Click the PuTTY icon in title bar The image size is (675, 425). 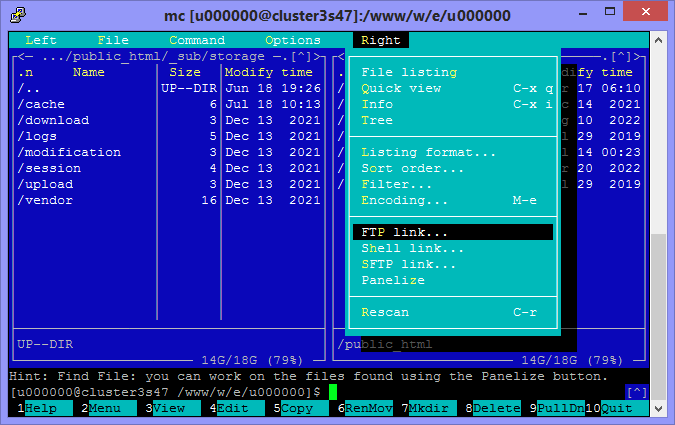[x=17, y=15]
